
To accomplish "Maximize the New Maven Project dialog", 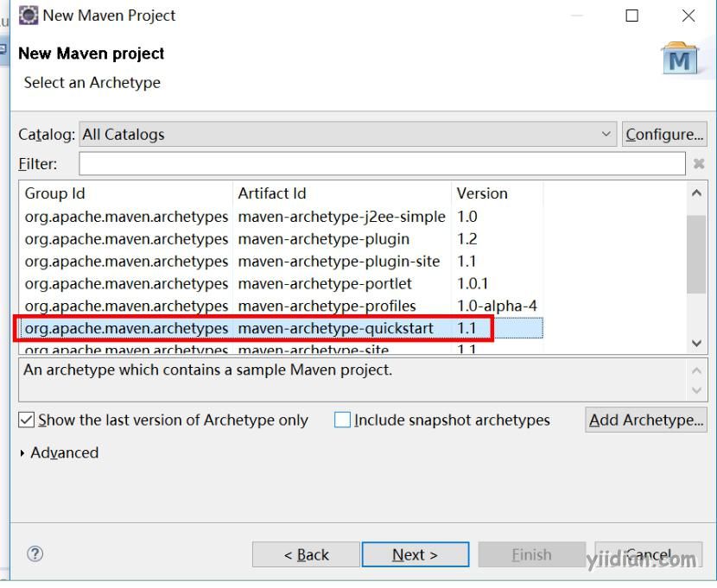I will click(631, 16).
